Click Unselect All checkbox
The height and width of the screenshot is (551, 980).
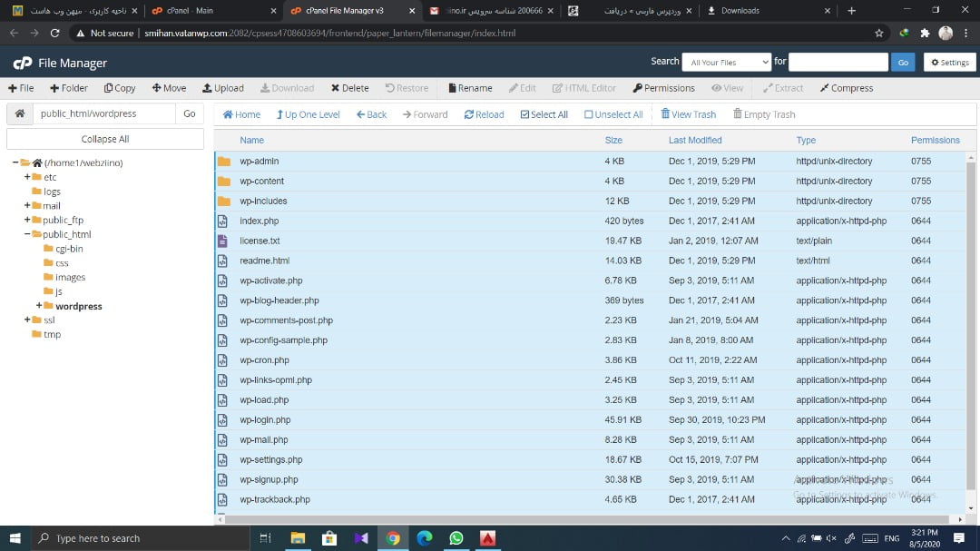[x=613, y=114]
